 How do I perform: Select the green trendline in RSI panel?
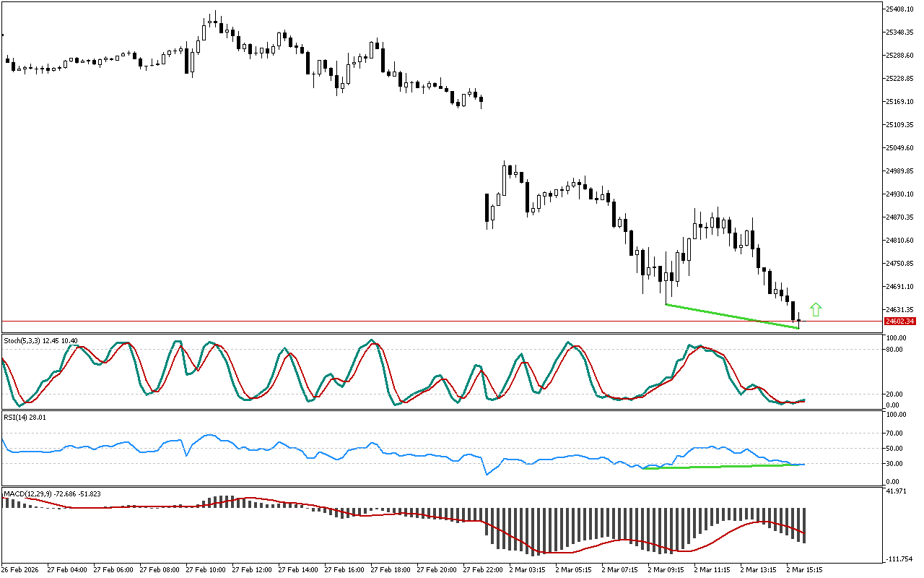click(722, 467)
